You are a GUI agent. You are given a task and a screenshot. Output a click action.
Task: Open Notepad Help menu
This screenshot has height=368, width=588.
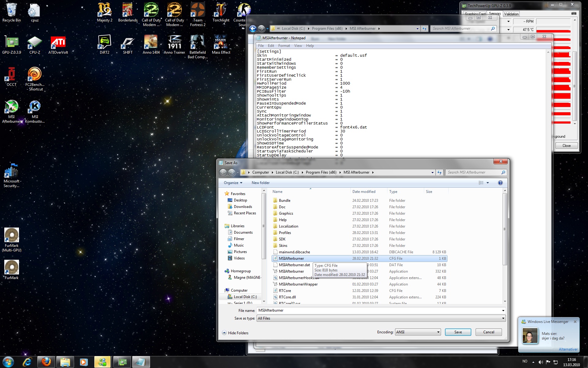[310, 46]
